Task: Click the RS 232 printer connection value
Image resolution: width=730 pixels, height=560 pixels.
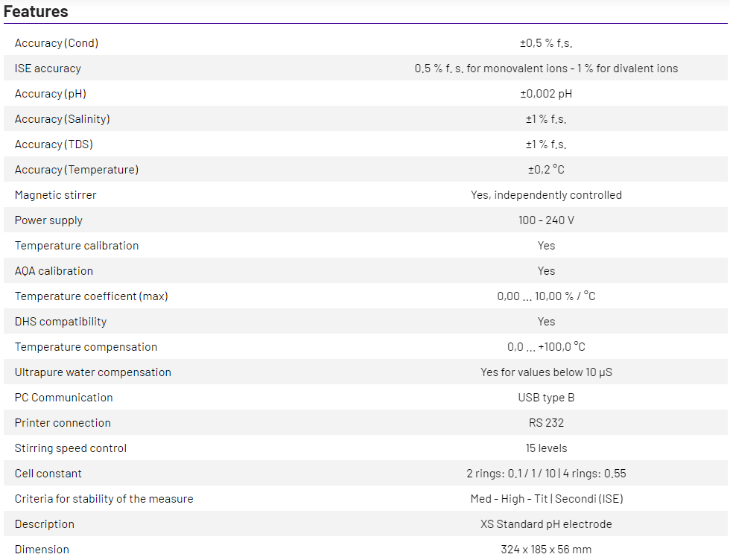Action: point(546,423)
